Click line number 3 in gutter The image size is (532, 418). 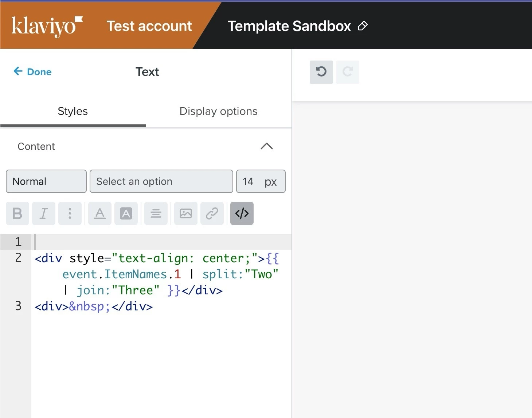point(18,306)
